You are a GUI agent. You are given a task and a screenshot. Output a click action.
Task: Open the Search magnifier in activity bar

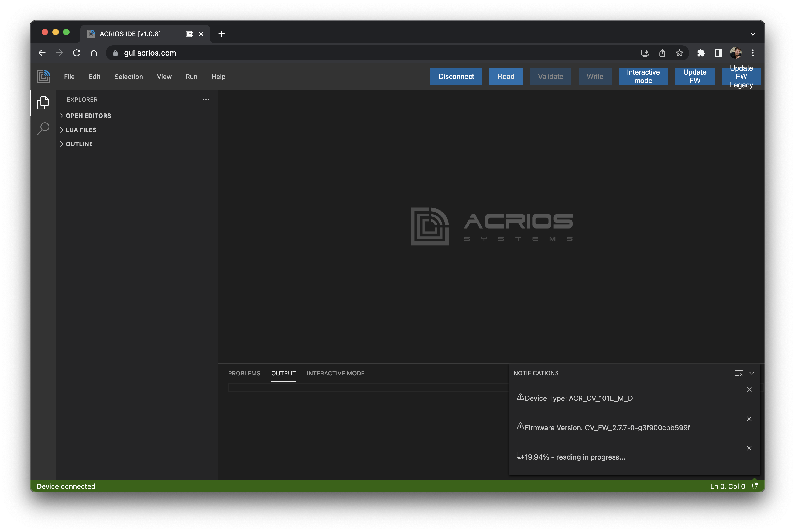(43, 129)
